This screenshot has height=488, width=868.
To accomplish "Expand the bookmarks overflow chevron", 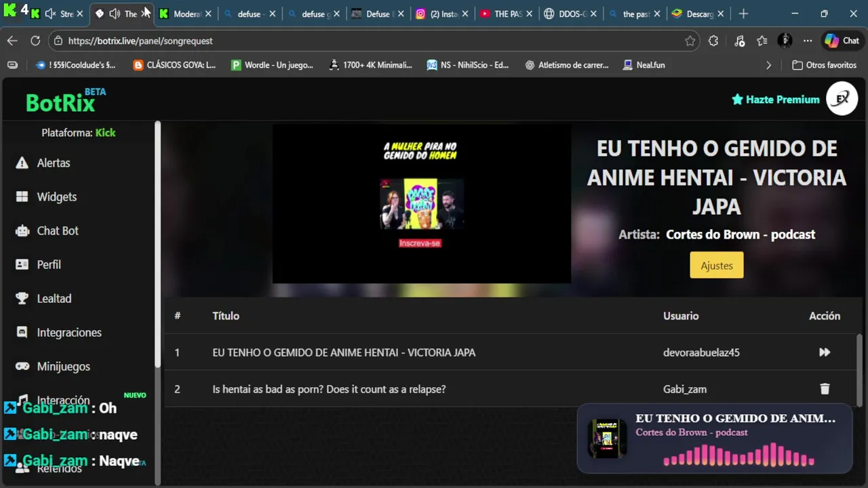I will pyautogui.click(x=768, y=65).
